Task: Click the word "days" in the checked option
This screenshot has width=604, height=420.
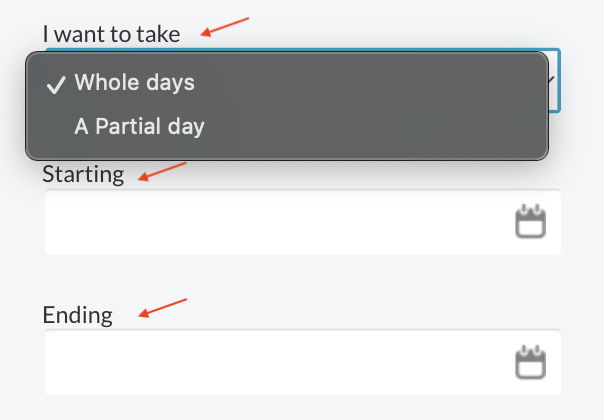Action: pyautogui.click(x=172, y=83)
